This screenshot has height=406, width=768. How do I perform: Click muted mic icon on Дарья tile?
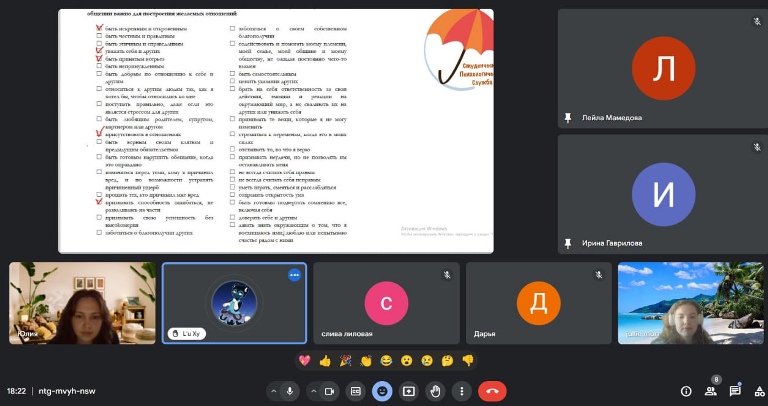(599, 275)
